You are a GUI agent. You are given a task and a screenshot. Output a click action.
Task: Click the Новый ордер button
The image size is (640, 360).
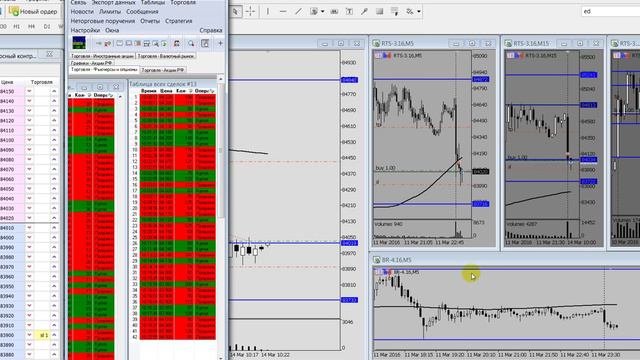tap(33, 11)
